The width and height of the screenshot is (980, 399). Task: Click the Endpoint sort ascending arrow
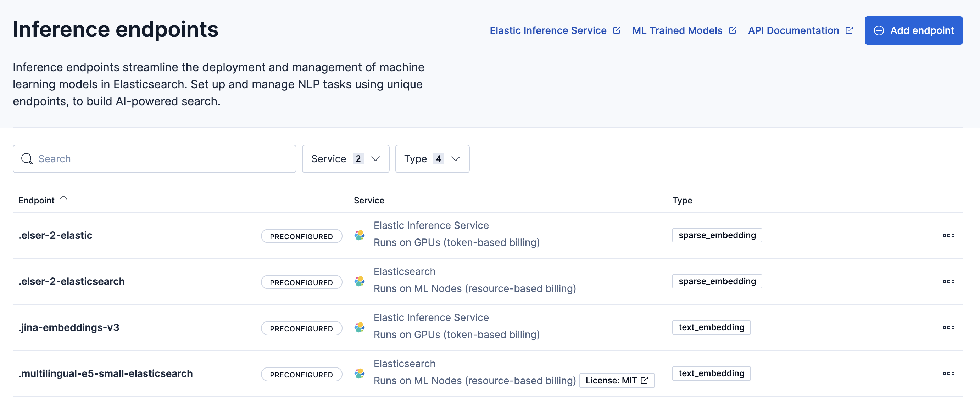point(63,200)
